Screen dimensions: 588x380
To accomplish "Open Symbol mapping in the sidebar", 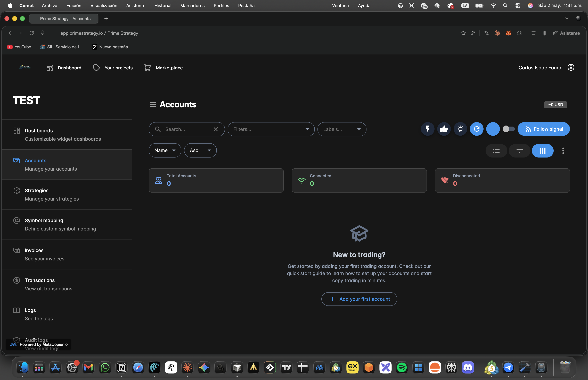I will click(x=67, y=225).
